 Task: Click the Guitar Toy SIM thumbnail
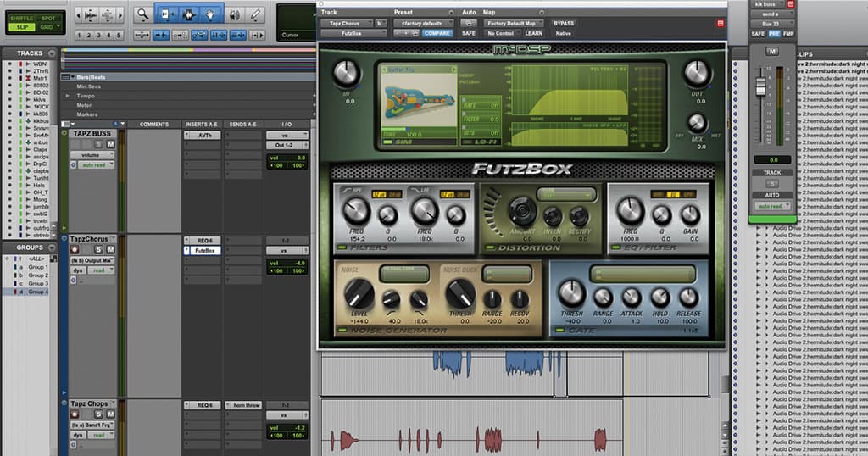tap(419, 101)
